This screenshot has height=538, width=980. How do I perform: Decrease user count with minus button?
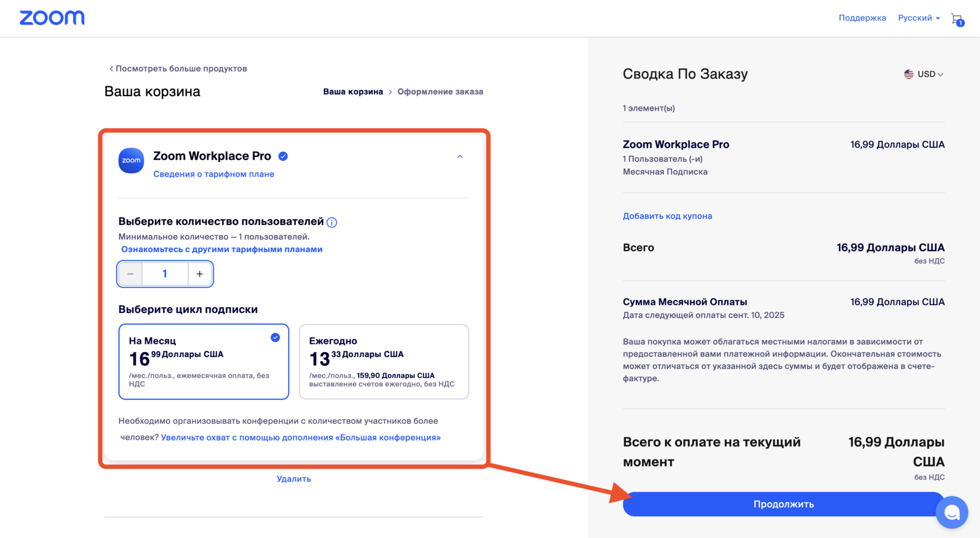[x=131, y=274]
